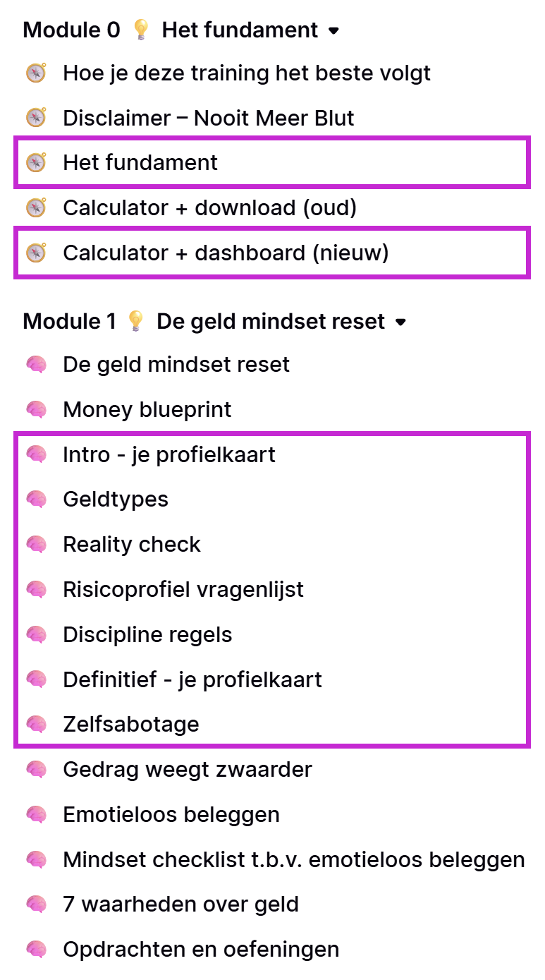This screenshot has height=980, width=545.
Task: Collapse Module 1 using its dropdown arrow
Action: [x=400, y=322]
